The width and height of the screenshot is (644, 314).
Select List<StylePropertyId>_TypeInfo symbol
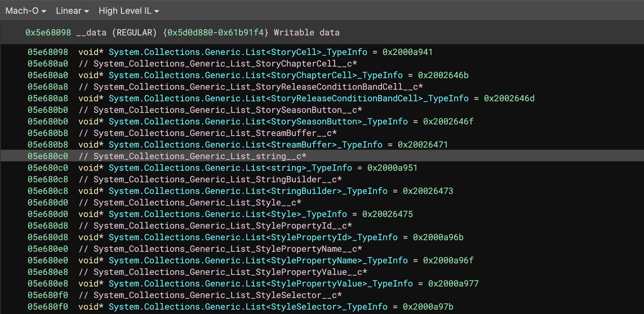(x=253, y=237)
